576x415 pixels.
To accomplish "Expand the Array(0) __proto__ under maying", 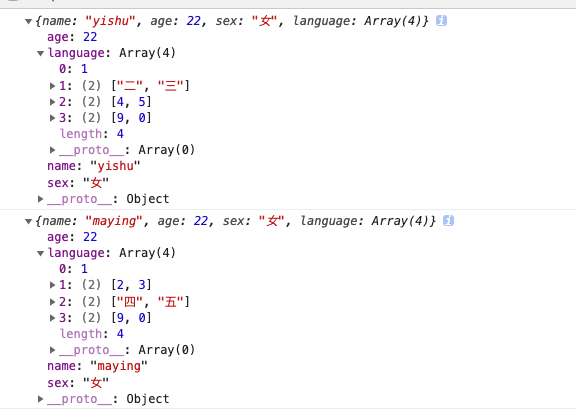I will coord(53,350).
